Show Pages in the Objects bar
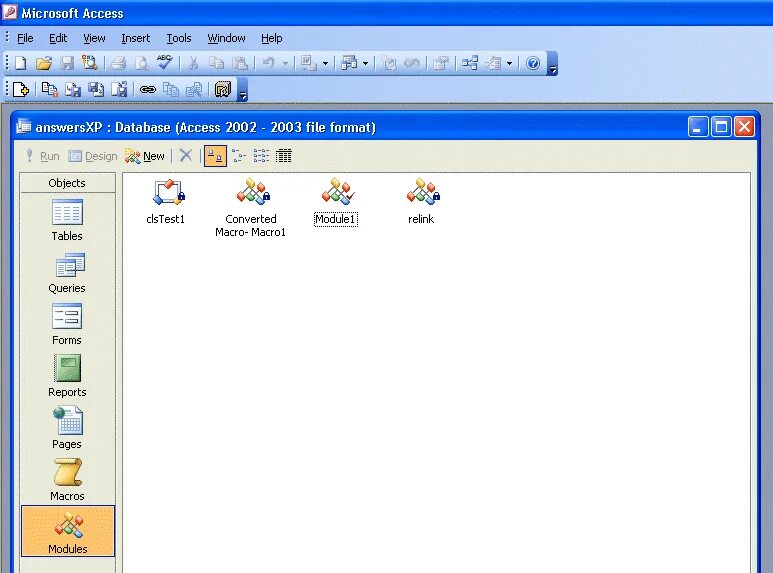Screen dimensions: 773x573 tap(68, 428)
